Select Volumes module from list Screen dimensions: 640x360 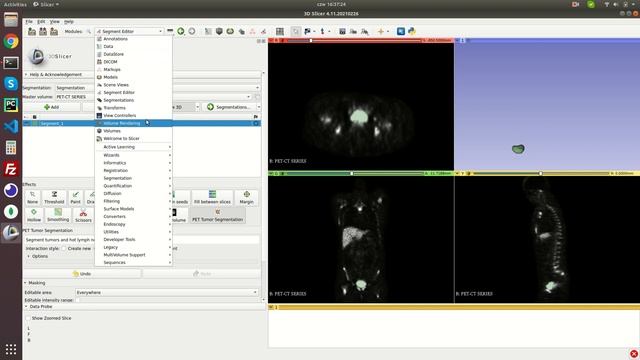133,131
